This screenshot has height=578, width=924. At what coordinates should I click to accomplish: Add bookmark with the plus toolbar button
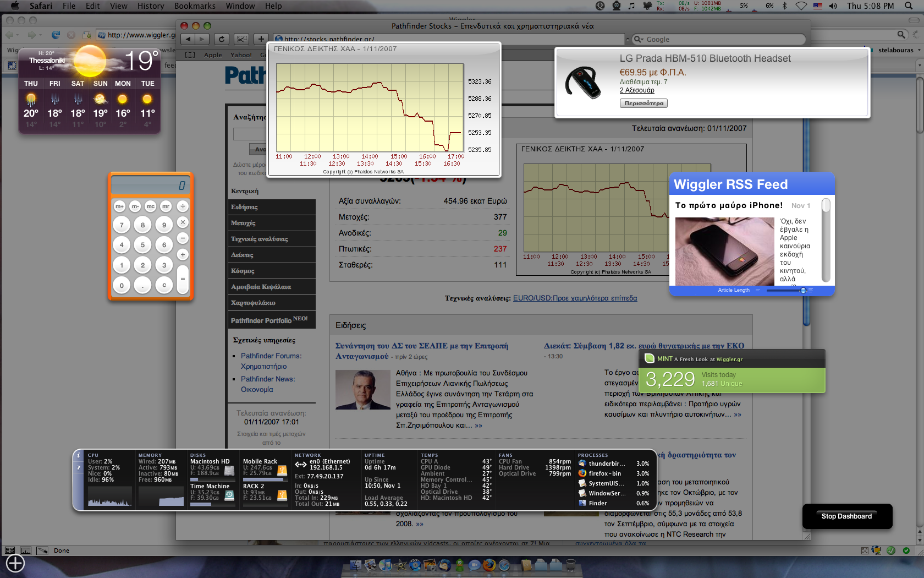[261, 39]
